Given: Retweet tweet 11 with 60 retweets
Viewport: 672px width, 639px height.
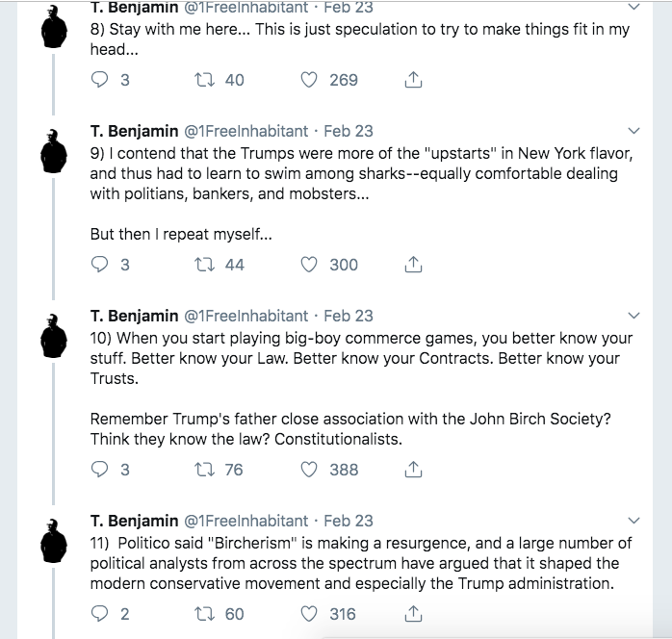Looking at the screenshot, I should tap(204, 614).
